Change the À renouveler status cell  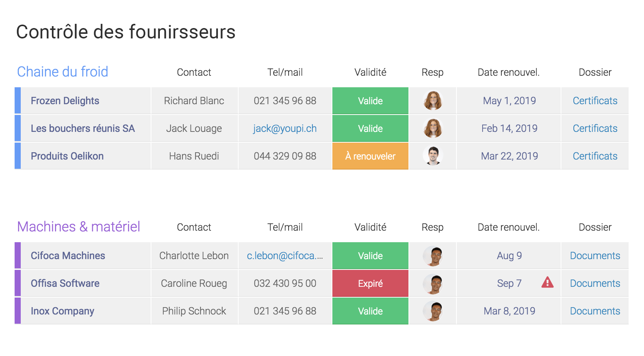tap(370, 156)
